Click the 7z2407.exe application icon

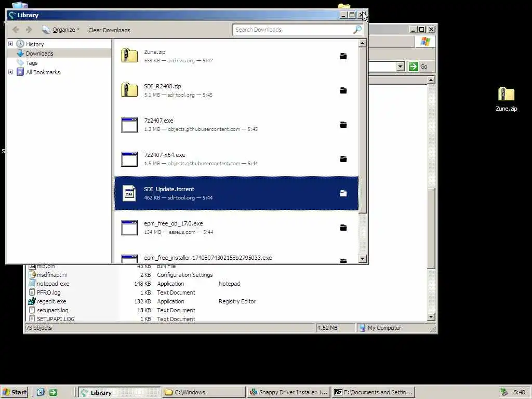[129, 125]
